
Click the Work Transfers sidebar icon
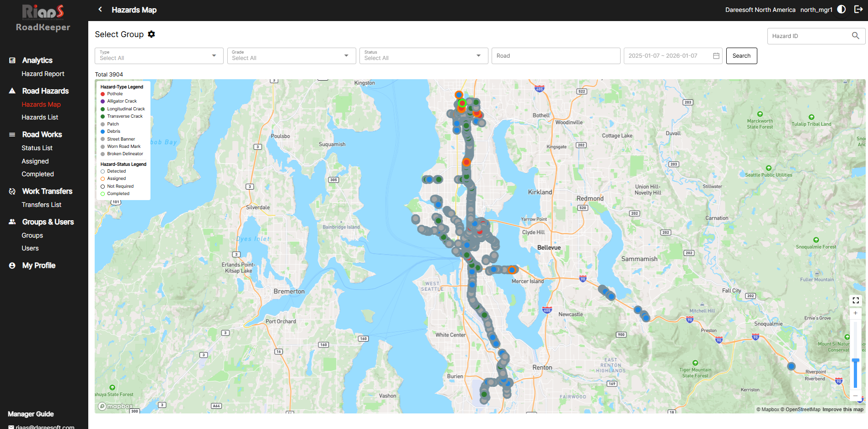click(x=11, y=191)
